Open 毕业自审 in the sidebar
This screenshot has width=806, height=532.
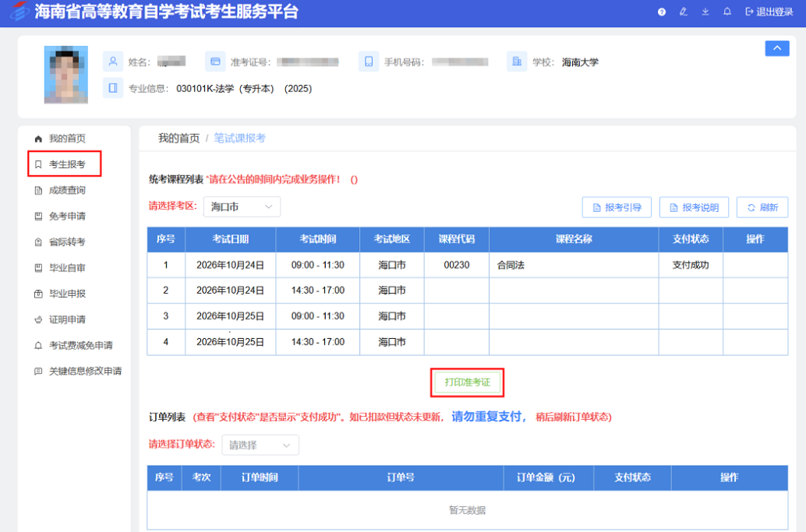point(59,268)
